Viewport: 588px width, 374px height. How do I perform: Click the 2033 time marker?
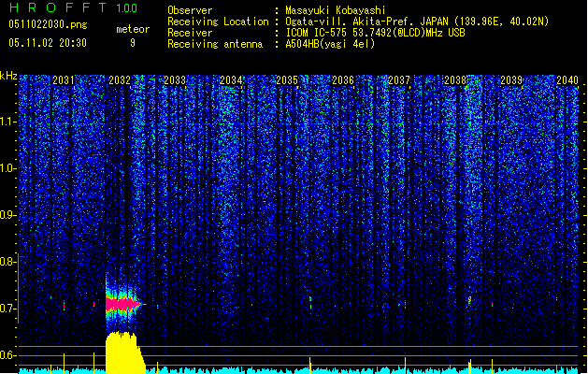click(x=175, y=80)
